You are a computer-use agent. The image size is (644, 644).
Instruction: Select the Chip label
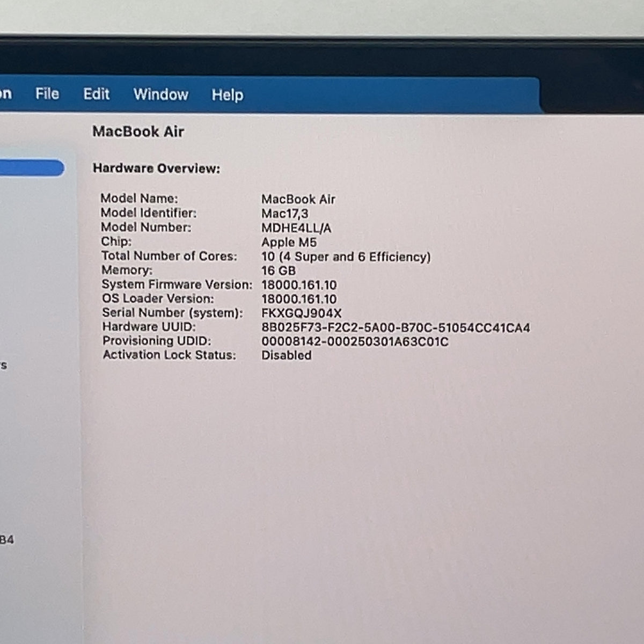point(116,241)
